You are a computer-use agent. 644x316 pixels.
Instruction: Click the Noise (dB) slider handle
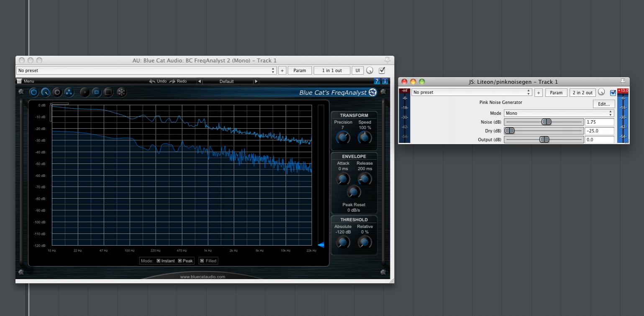pos(546,122)
